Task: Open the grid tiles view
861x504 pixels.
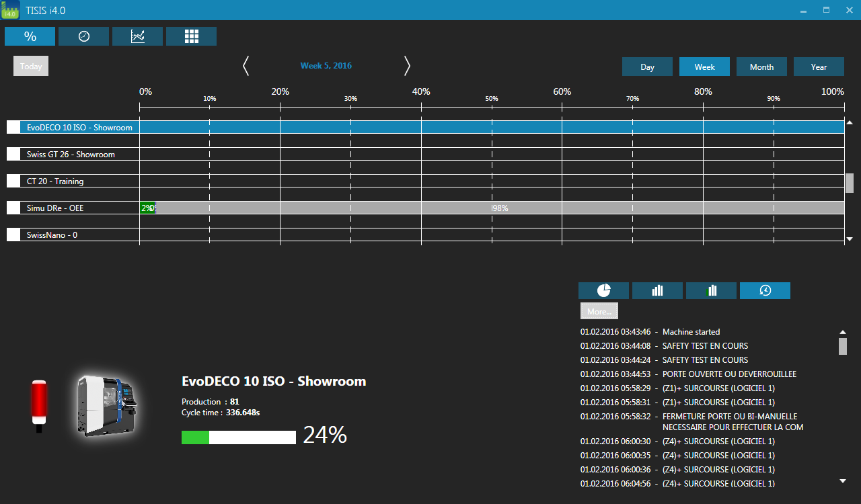Action: pyautogui.click(x=191, y=36)
